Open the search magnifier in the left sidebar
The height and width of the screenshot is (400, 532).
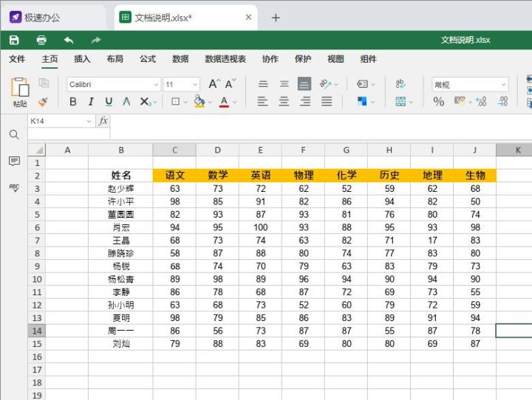14,134
